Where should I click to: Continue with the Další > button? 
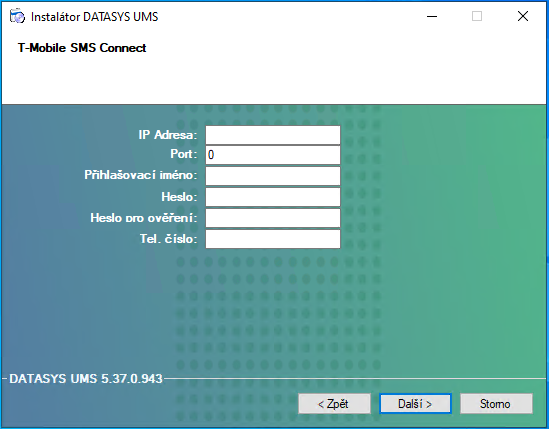(x=415, y=403)
